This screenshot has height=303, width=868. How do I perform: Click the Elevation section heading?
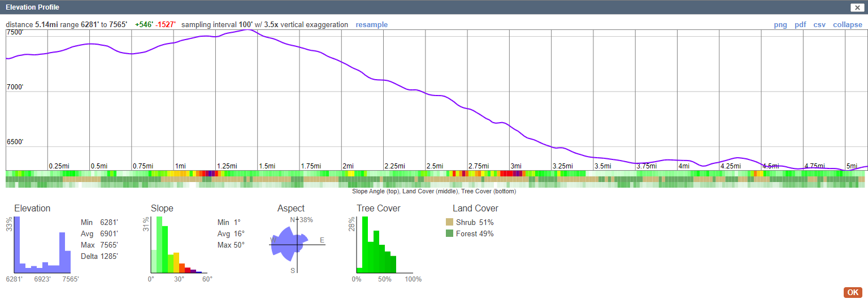32,209
